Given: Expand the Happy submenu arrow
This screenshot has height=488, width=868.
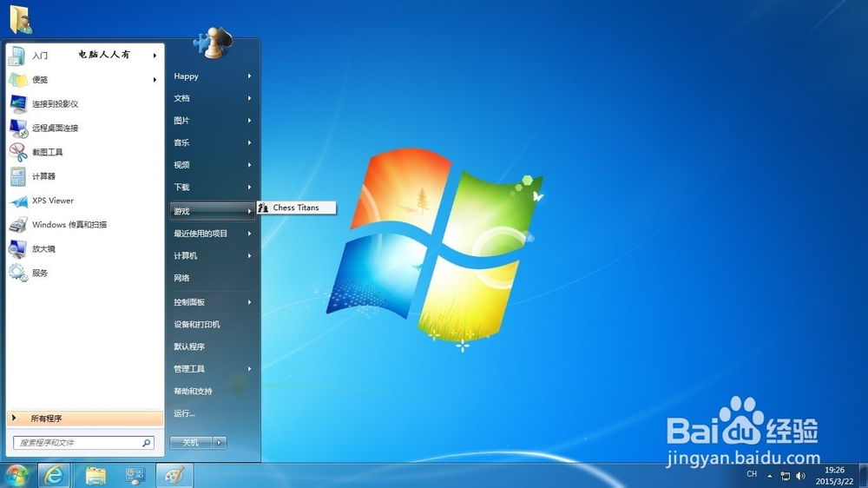Looking at the screenshot, I should [x=249, y=76].
